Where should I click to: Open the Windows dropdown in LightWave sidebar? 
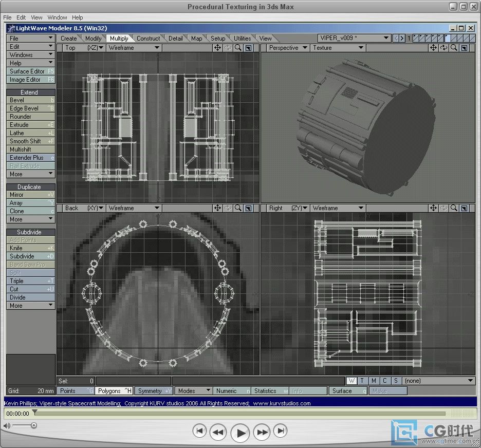[31, 55]
